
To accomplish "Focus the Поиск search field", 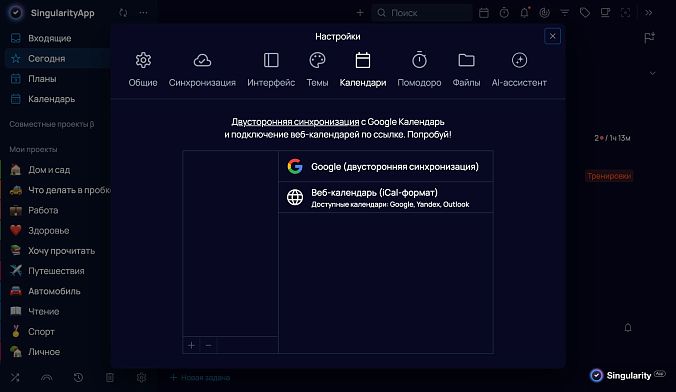I will tap(422, 13).
